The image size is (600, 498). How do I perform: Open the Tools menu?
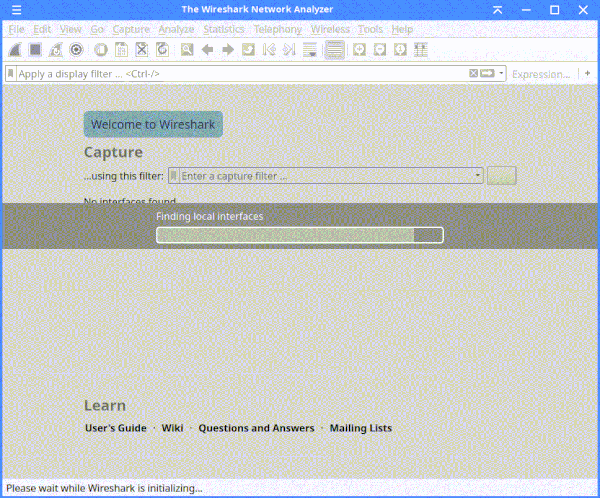(370, 29)
